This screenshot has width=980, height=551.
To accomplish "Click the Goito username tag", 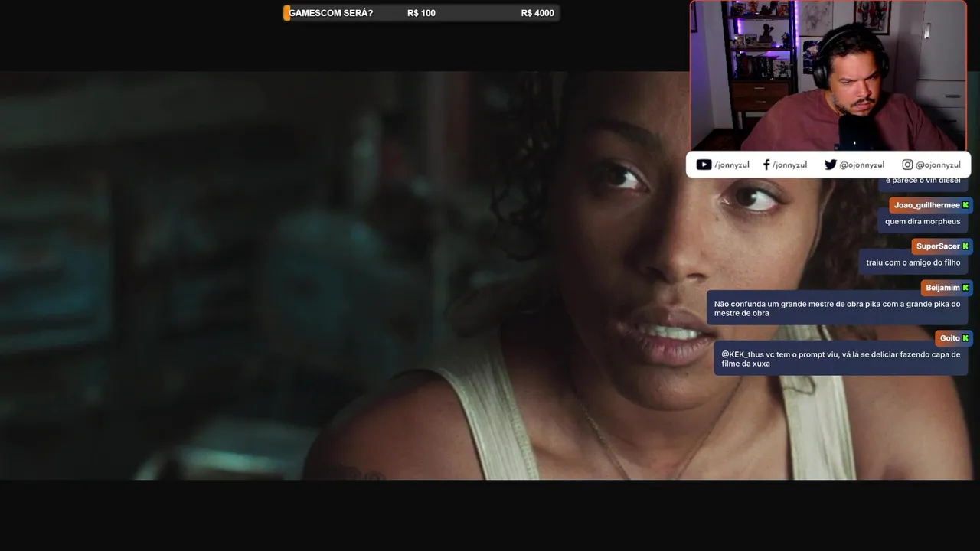I will (x=954, y=338).
